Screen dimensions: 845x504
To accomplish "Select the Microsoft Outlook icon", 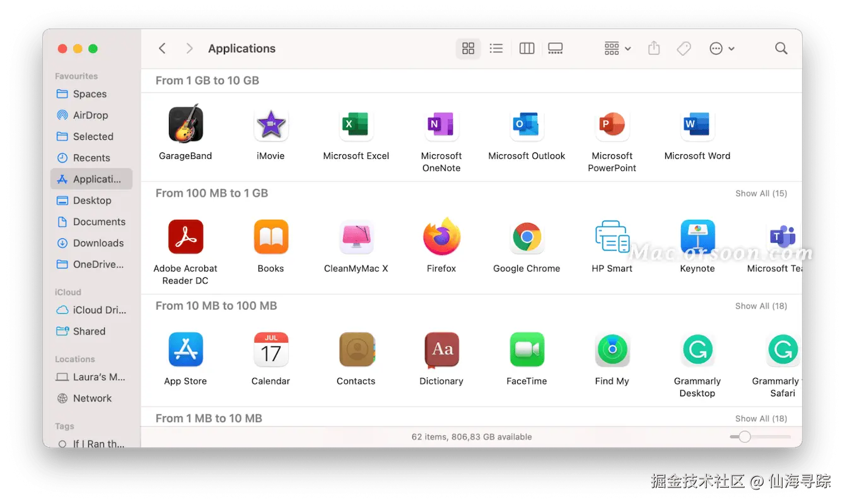I will tap(527, 124).
